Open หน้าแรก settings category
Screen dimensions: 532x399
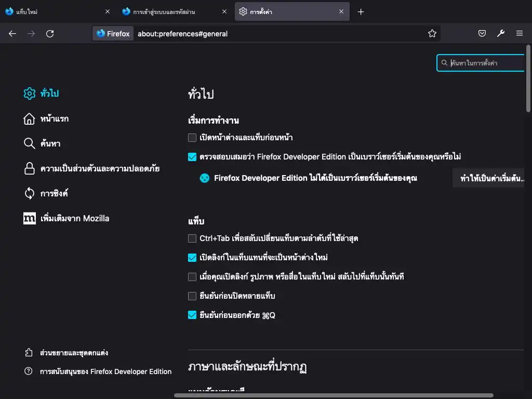pyautogui.click(x=54, y=119)
